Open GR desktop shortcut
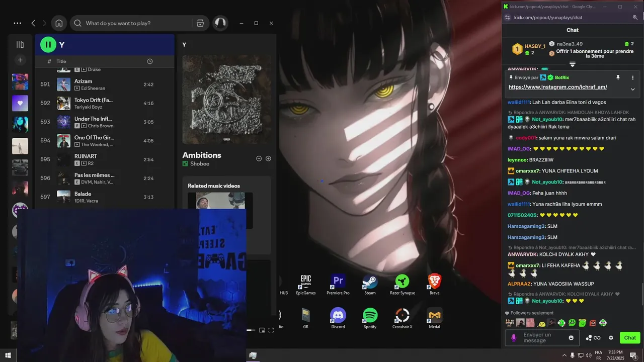The height and width of the screenshot is (362, 644). pos(305,319)
